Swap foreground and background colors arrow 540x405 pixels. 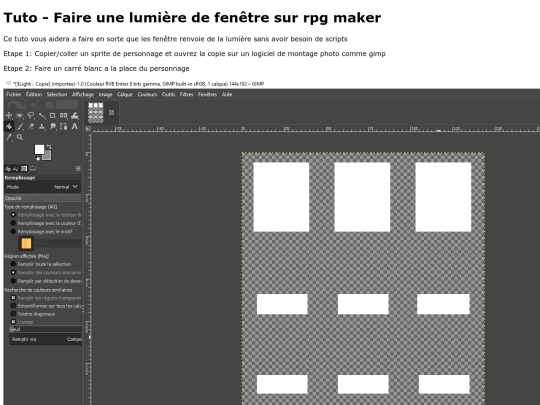49,147
